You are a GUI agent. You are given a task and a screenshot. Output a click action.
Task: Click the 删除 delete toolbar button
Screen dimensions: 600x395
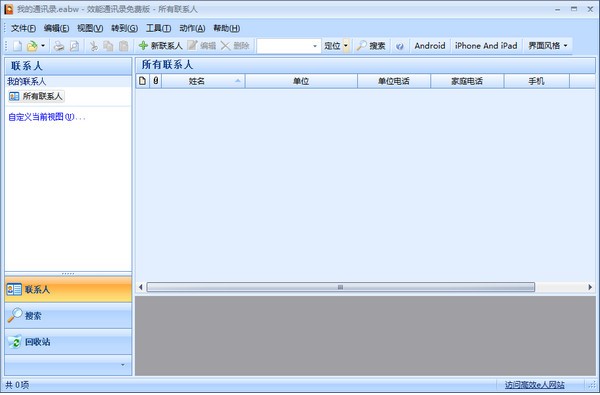pos(235,46)
